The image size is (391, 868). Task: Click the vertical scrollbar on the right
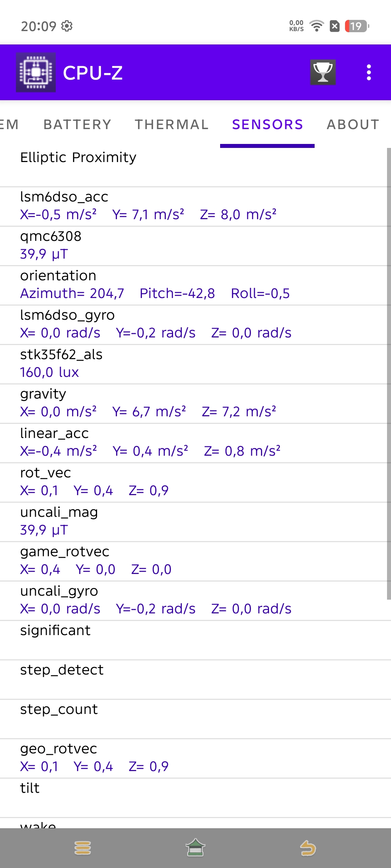coord(388,373)
